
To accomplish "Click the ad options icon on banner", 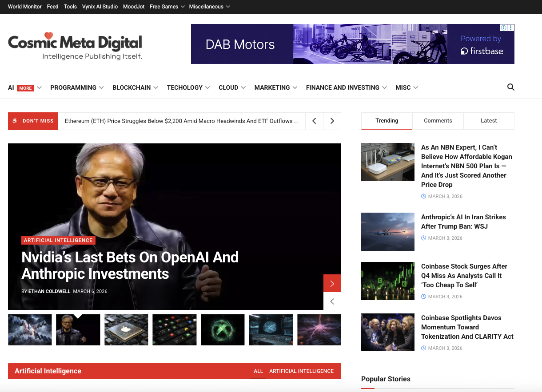I will click(511, 28).
